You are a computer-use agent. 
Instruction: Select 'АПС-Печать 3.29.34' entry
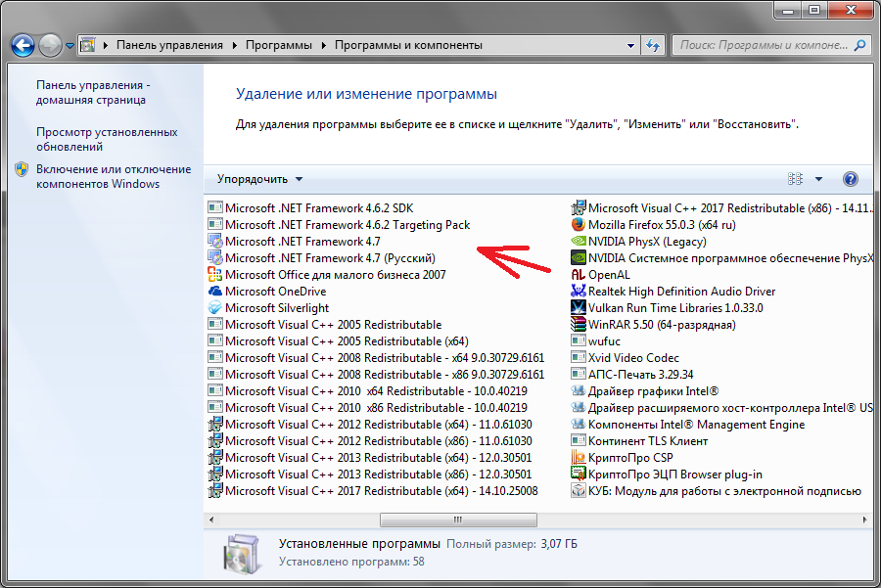(632, 374)
